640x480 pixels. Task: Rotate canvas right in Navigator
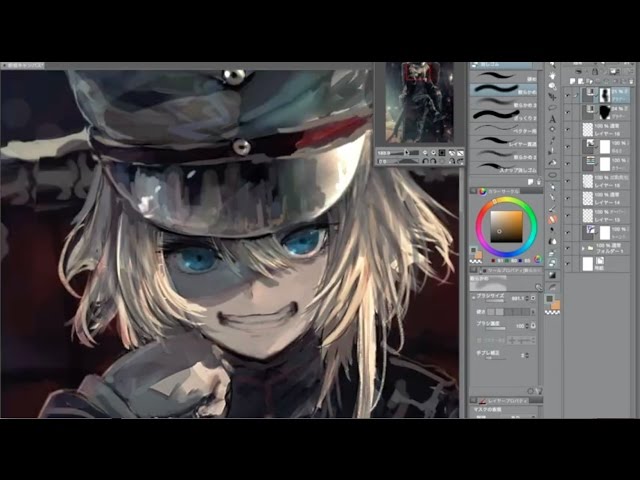pyautogui.click(x=433, y=161)
